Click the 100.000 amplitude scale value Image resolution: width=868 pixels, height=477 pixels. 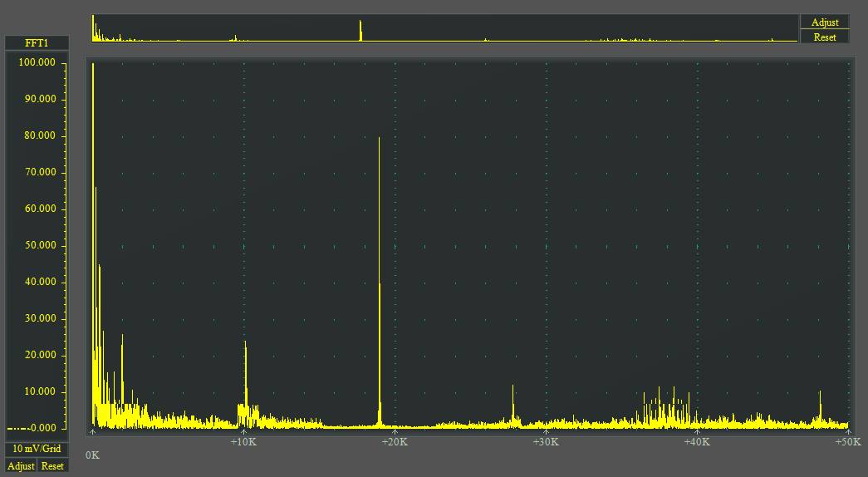pos(37,62)
